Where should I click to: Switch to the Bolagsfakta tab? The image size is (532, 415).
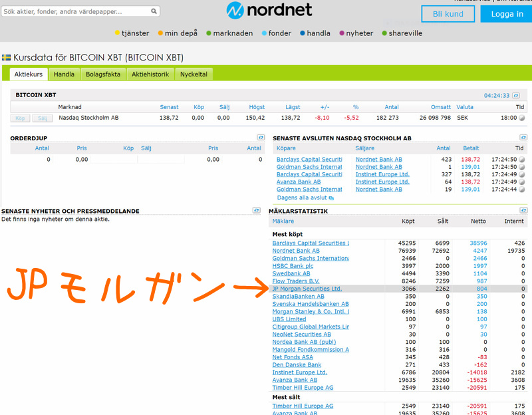pyautogui.click(x=103, y=74)
